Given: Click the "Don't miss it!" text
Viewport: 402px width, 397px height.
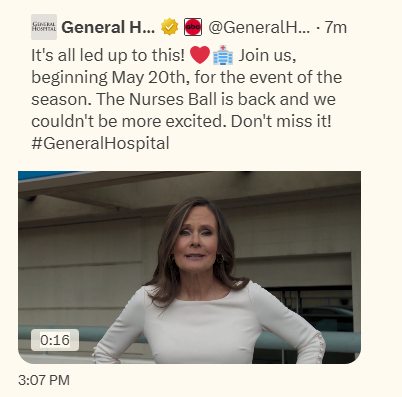Looking at the screenshot, I should (x=281, y=121).
